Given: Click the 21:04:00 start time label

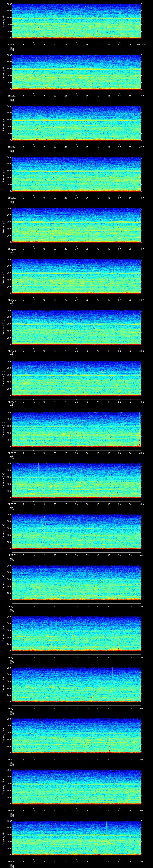Looking at the screenshot, I should (x=12, y=300).
